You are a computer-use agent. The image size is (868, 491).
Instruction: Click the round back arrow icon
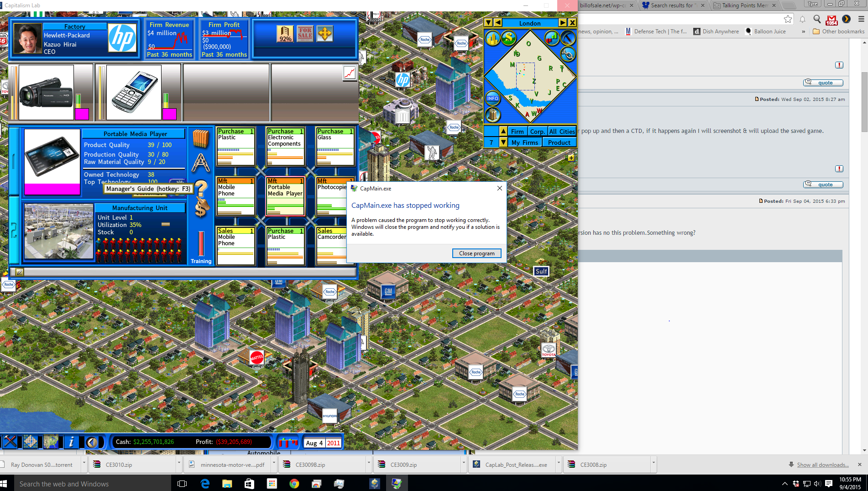[x=92, y=442]
